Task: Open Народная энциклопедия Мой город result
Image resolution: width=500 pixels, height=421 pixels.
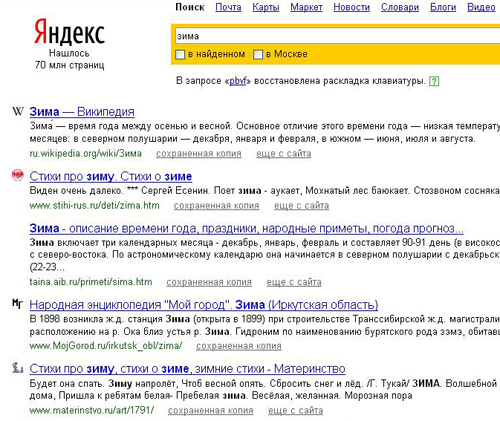Action: click(x=204, y=305)
